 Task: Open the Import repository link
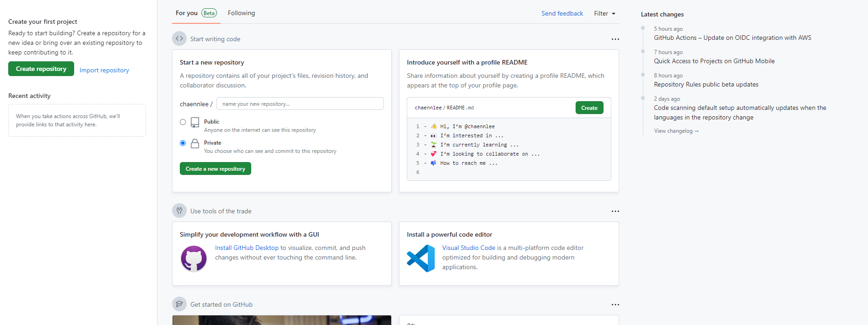pyautogui.click(x=104, y=70)
